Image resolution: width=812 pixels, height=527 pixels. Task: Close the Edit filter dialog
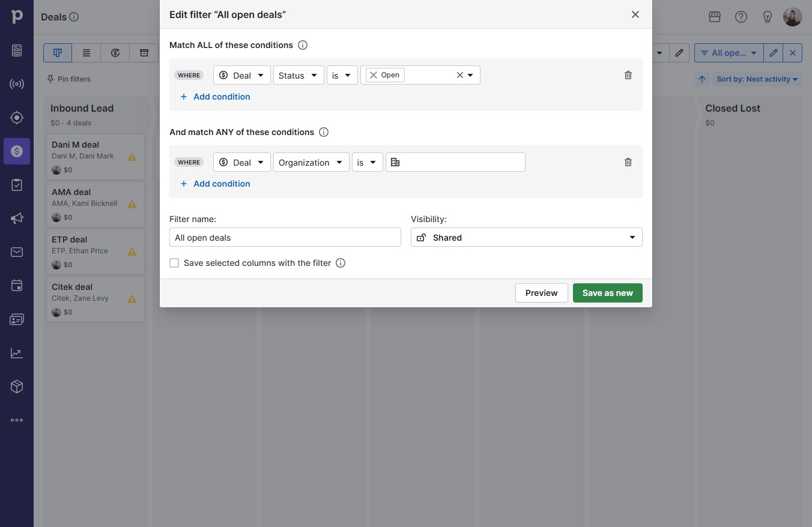click(635, 14)
